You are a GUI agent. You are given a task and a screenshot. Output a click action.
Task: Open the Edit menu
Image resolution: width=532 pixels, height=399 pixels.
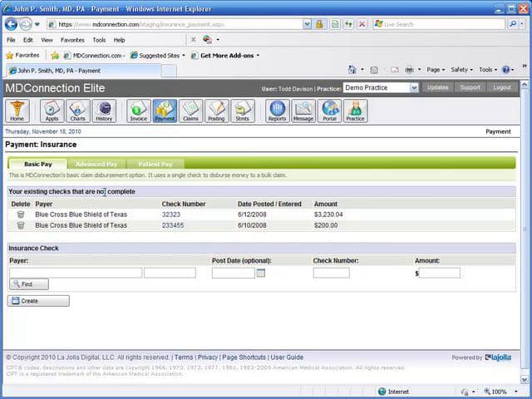pos(27,40)
